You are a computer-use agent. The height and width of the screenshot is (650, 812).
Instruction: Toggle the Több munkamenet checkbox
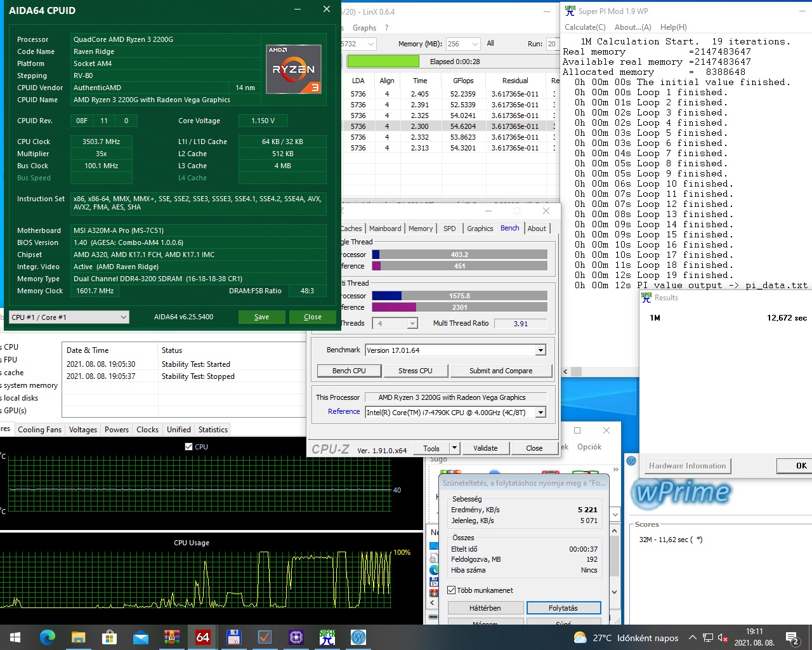point(451,590)
